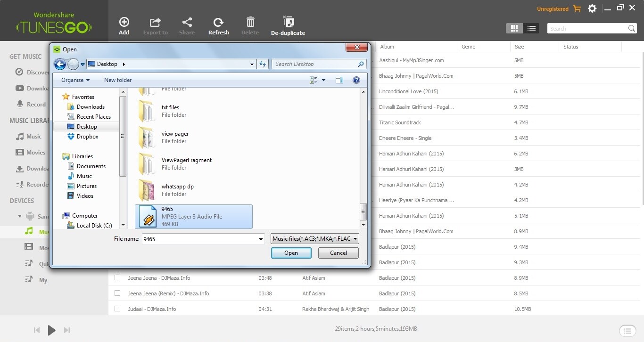Run De-duplicate on the music library
The image size is (644, 342).
[x=288, y=26]
